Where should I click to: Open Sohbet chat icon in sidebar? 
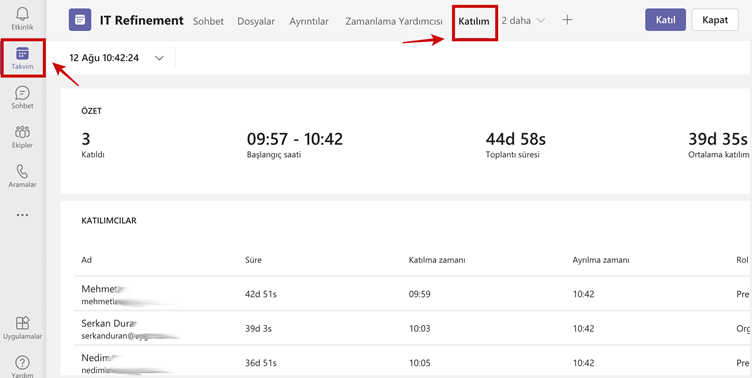(23, 97)
